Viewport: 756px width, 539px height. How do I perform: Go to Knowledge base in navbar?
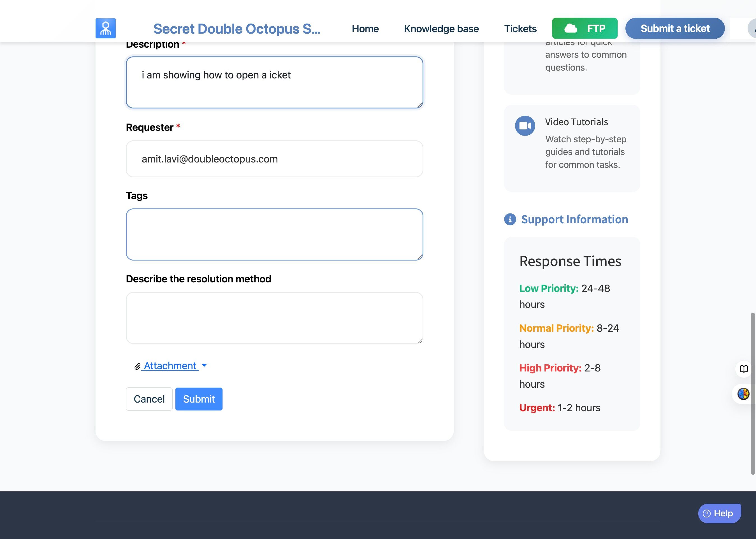click(441, 29)
